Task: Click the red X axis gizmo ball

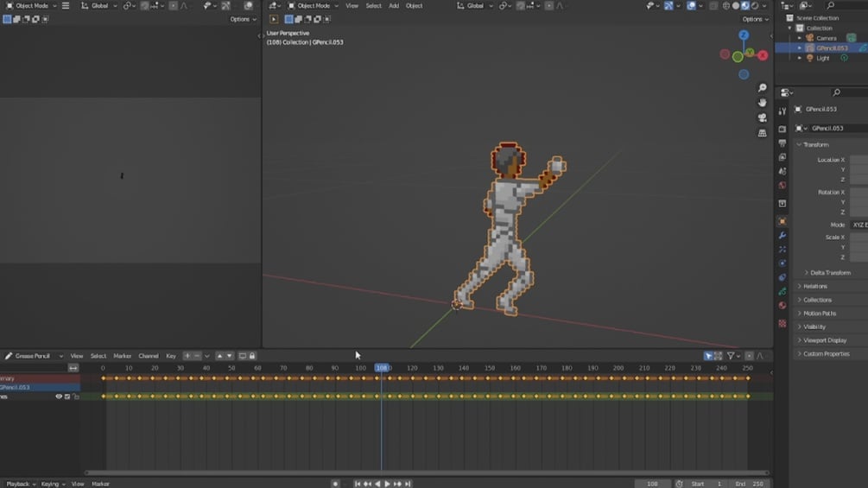Action: (763, 55)
